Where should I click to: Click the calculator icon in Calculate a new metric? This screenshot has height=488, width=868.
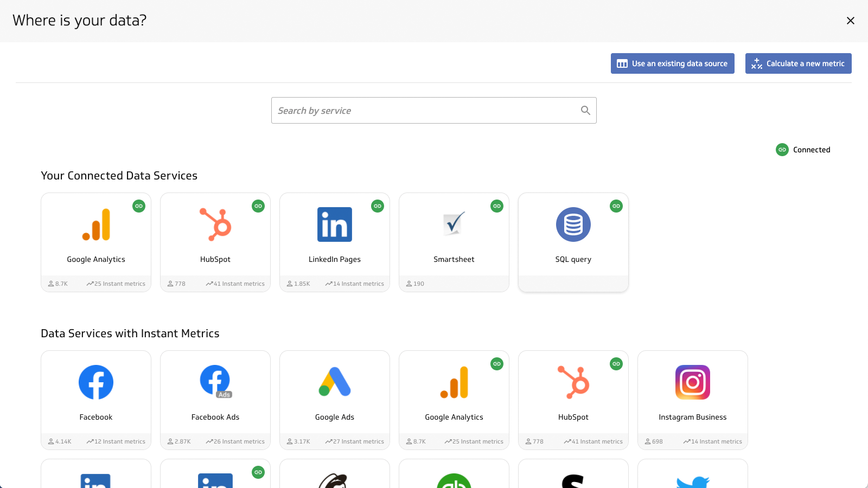coord(757,63)
